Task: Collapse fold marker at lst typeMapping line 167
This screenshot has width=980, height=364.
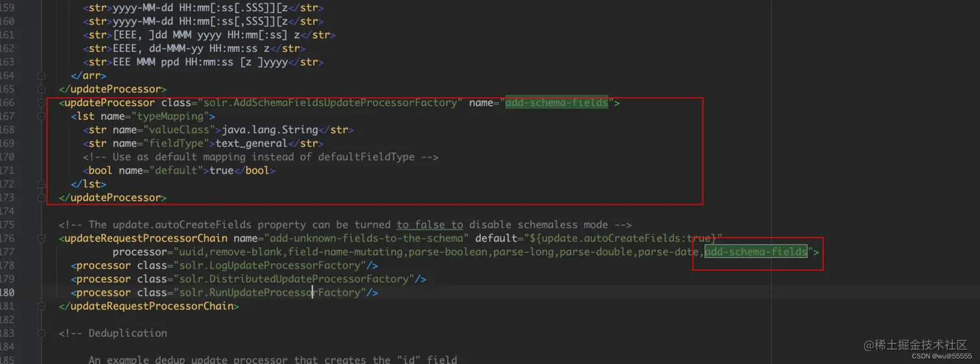Action: point(41,117)
